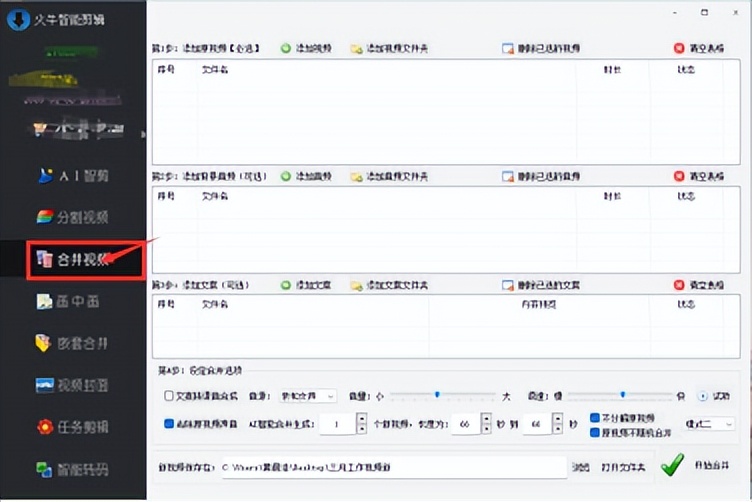Click the 音量 volume slider handle
Viewport: 752px width, 502px height.
(x=437, y=395)
